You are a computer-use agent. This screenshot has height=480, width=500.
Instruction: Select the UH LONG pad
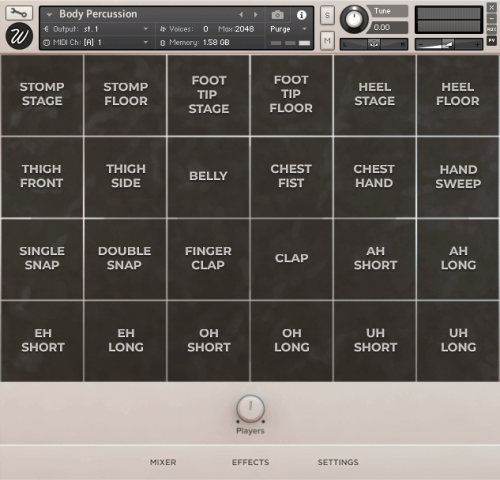[x=458, y=341]
